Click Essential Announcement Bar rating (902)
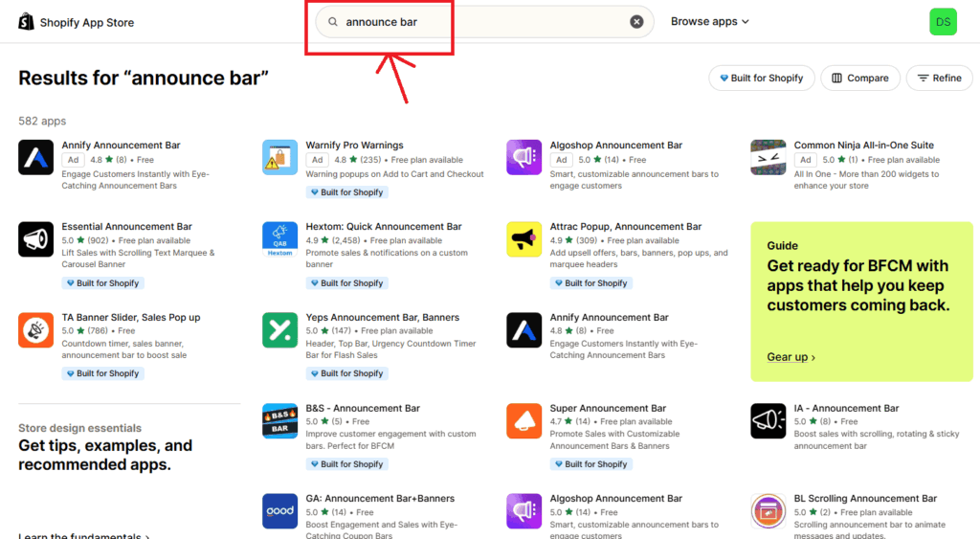 point(85,240)
